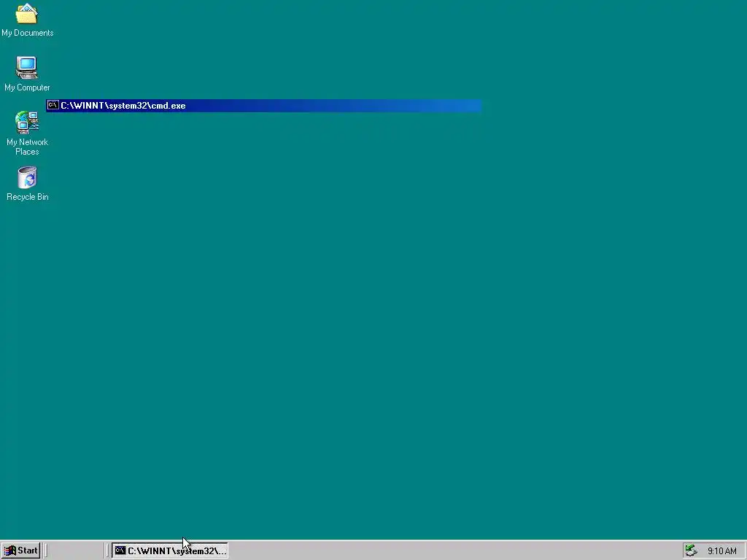Click the My Network Places label text

[x=27, y=147]
